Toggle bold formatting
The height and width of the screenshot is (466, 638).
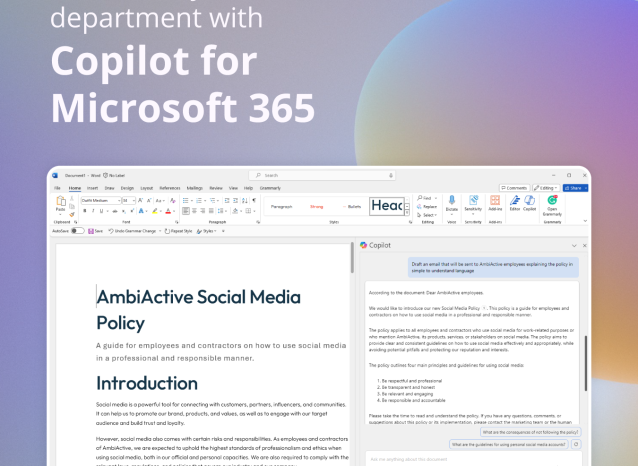(x=85, y=211)
